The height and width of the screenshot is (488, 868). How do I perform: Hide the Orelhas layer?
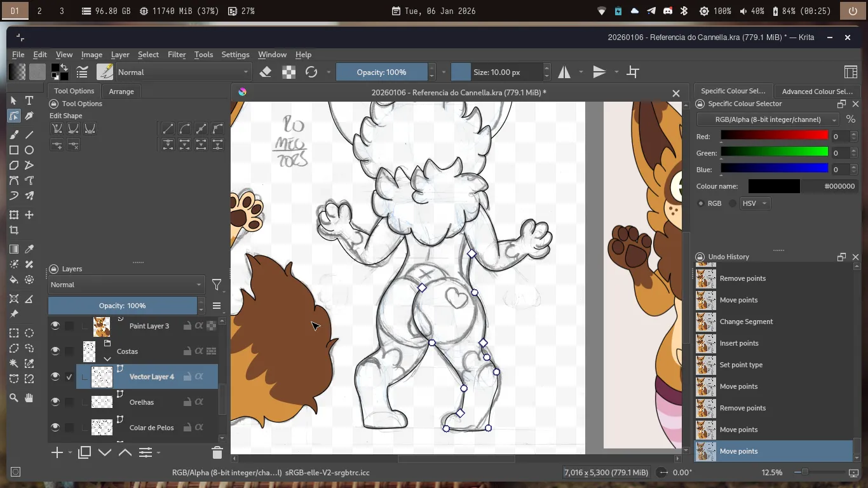(55, 402)
